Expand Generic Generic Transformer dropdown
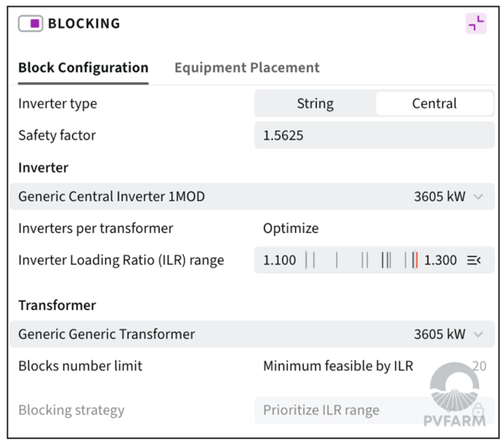504x443 pixels. pyautogui.click(x=251, y=334)
